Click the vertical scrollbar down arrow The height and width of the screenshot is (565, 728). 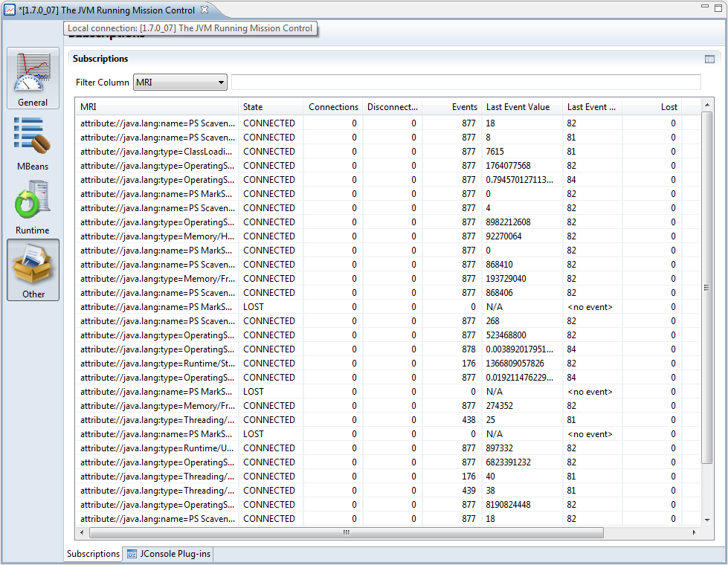(707, 520)
